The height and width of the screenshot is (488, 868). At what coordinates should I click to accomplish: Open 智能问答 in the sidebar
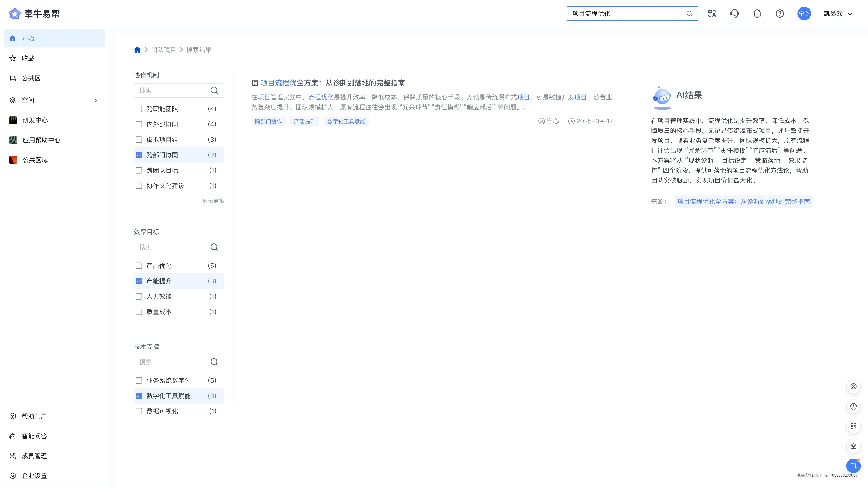(34, 436)
